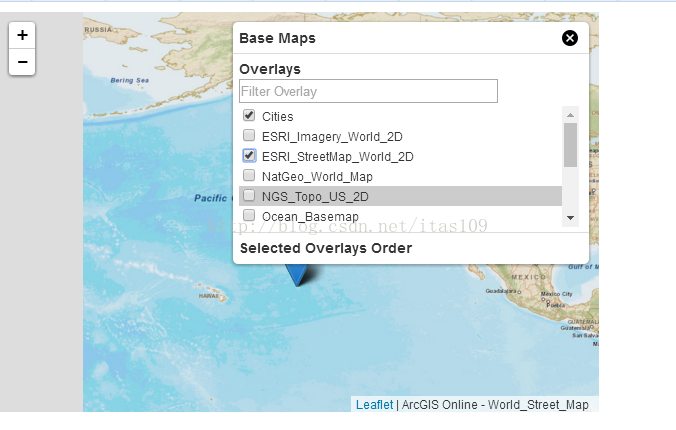Close the Base Maps panel
The height and width of the screenshot is (430, 676).
[x=570, y=38]
